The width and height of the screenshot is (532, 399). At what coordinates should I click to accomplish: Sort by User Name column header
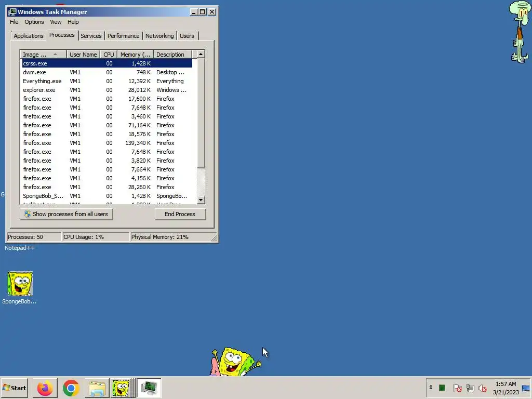click(x=83, y=55)
